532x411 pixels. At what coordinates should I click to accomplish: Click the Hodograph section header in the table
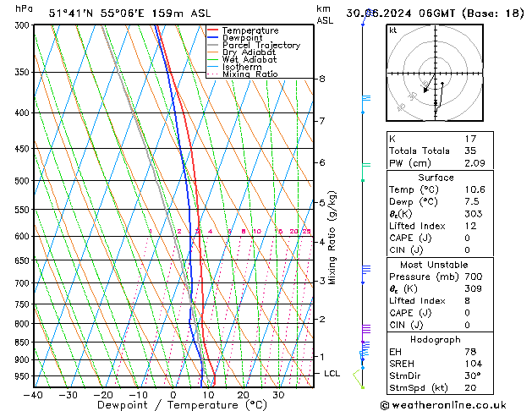(435, 339)
